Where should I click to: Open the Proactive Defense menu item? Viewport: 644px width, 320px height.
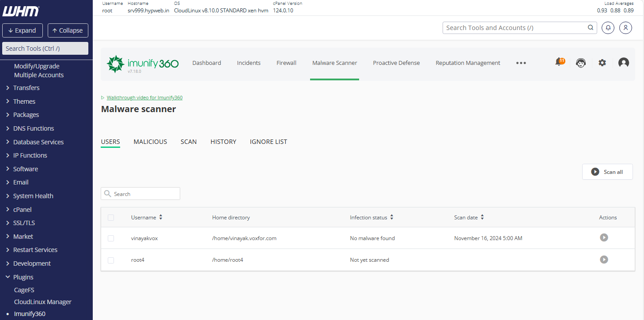click(x=396, y=63)
